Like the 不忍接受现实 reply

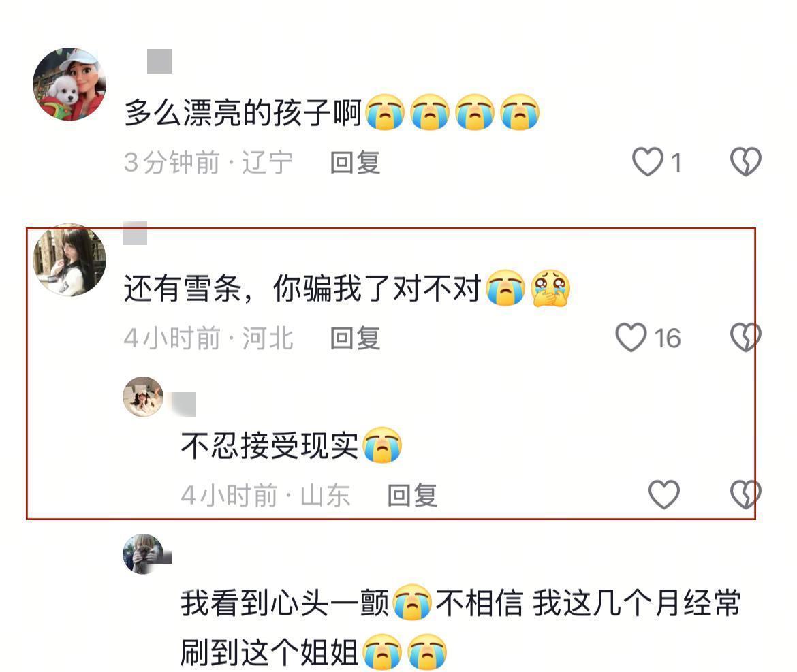click(664, 495)
